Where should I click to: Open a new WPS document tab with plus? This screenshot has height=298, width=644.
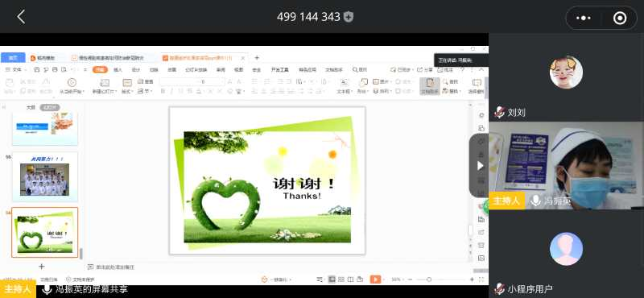(257, 58)
